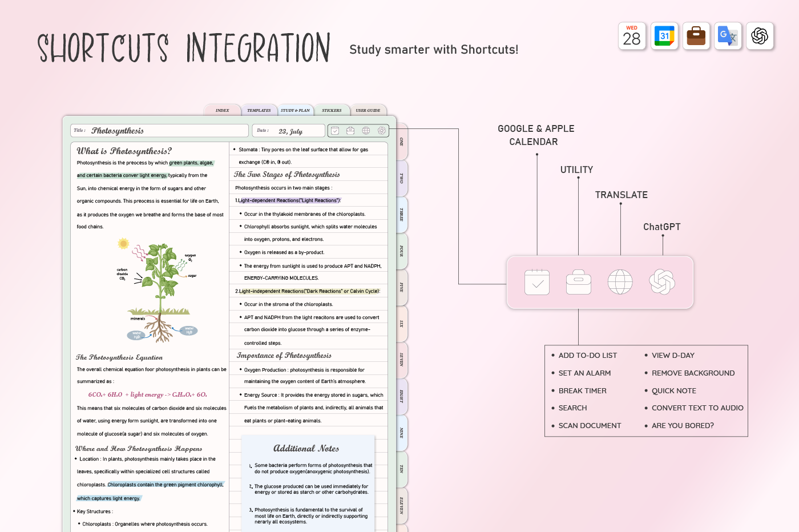The width and height of the screenshot is (799, 532).
Task: Click large utility briefcase icon in pink panel
Action: pos(578,282)
